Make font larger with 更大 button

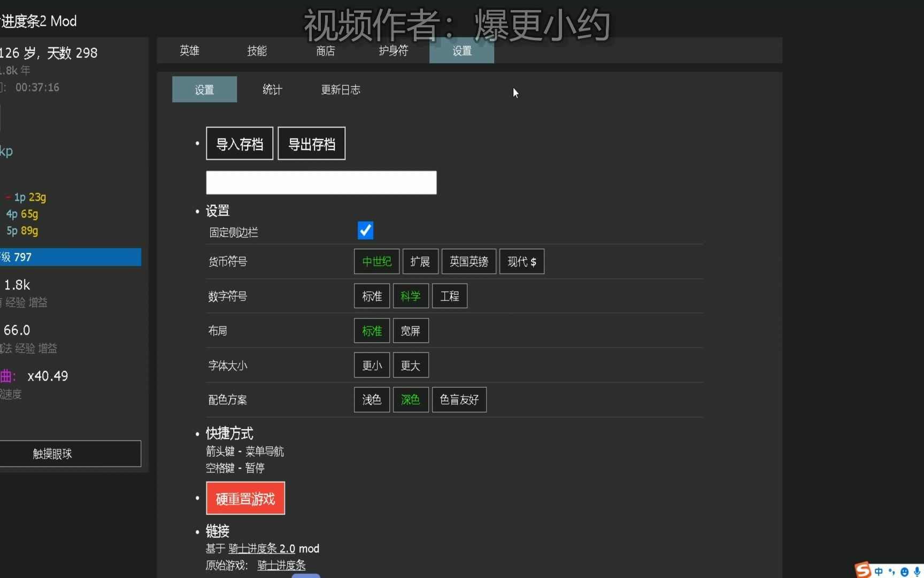[x=411, y=366]
